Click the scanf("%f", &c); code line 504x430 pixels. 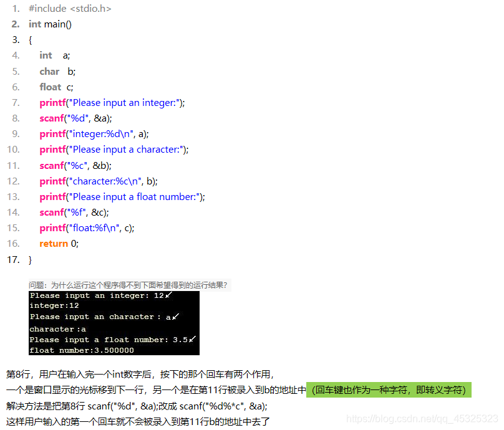[74, 213]
